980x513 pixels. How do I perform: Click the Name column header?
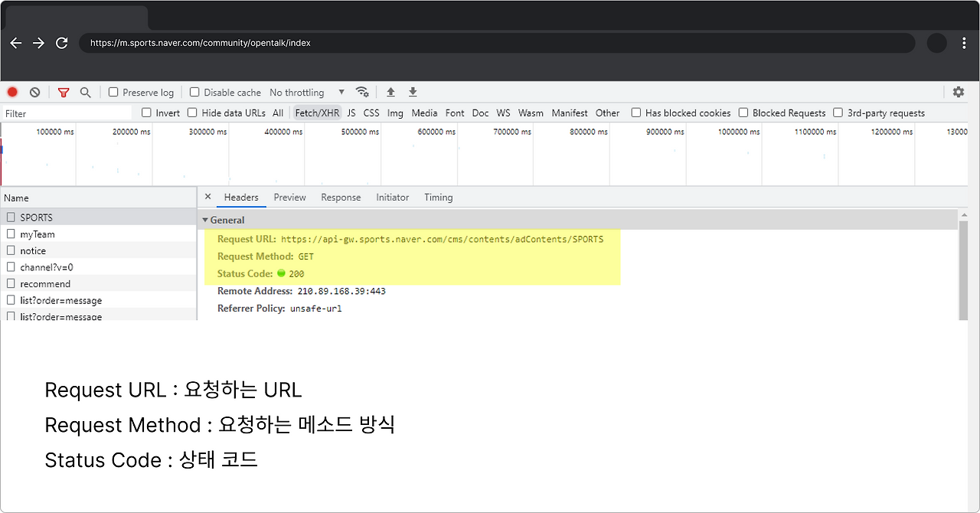click(98, 198)
